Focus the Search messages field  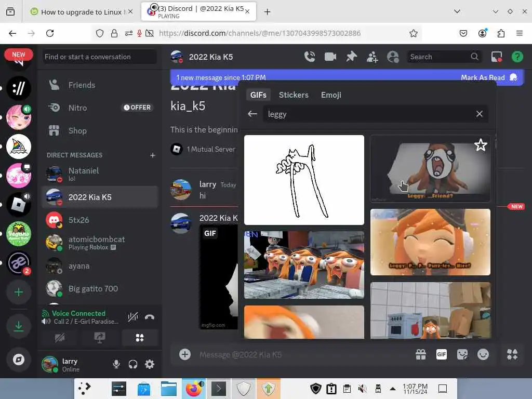pyautogui.click(x=445, y=57)
